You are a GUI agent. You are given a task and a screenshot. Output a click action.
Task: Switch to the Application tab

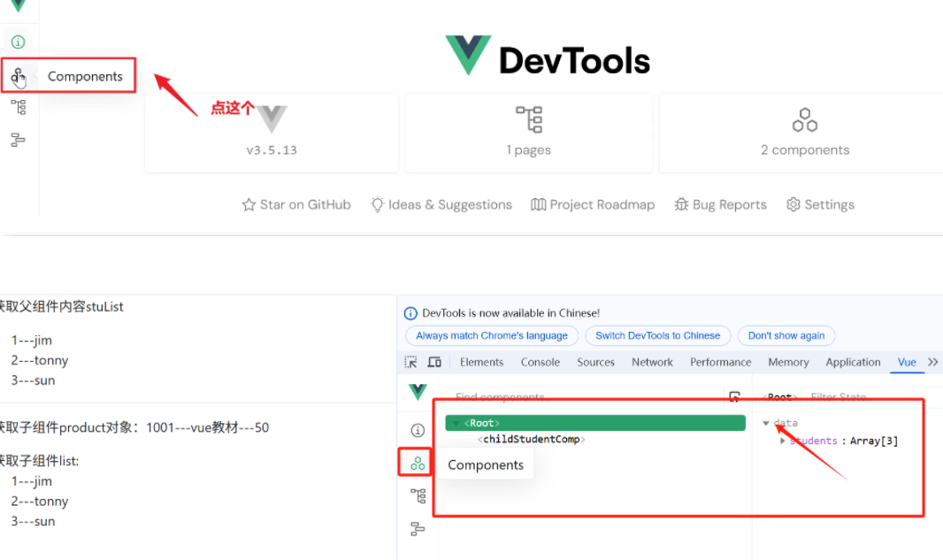[853, 362]
